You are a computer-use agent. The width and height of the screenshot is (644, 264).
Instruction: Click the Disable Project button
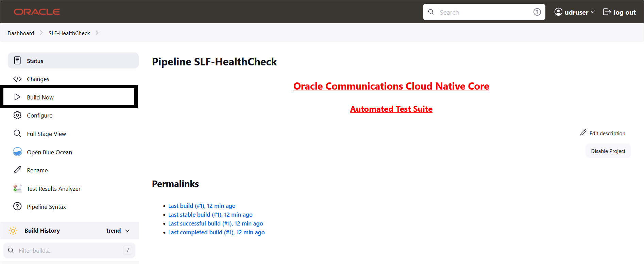(608, 151)
